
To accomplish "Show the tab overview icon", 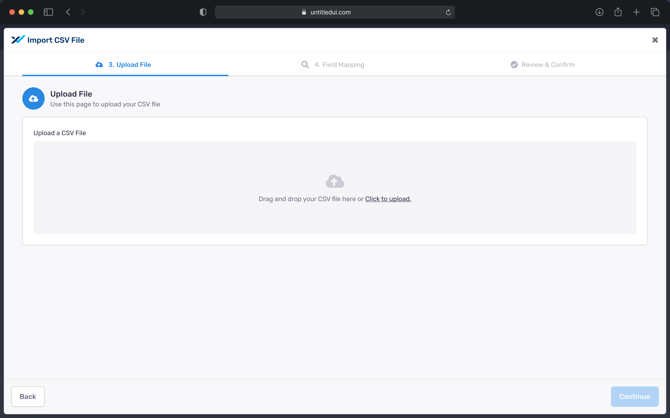I will (x=655, y=12).
